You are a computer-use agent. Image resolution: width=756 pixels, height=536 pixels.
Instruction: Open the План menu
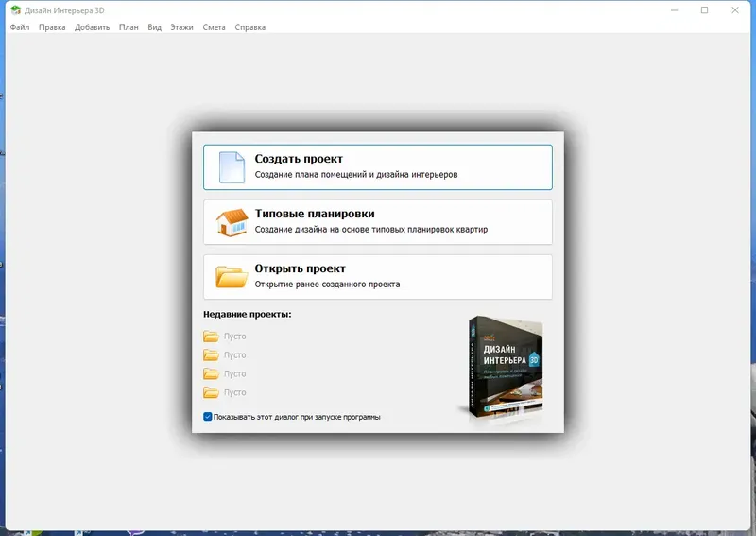pos(129,27)
